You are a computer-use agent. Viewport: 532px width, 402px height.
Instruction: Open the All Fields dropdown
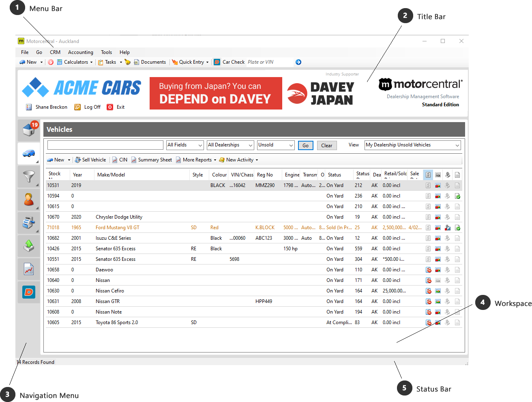point(185,145)
